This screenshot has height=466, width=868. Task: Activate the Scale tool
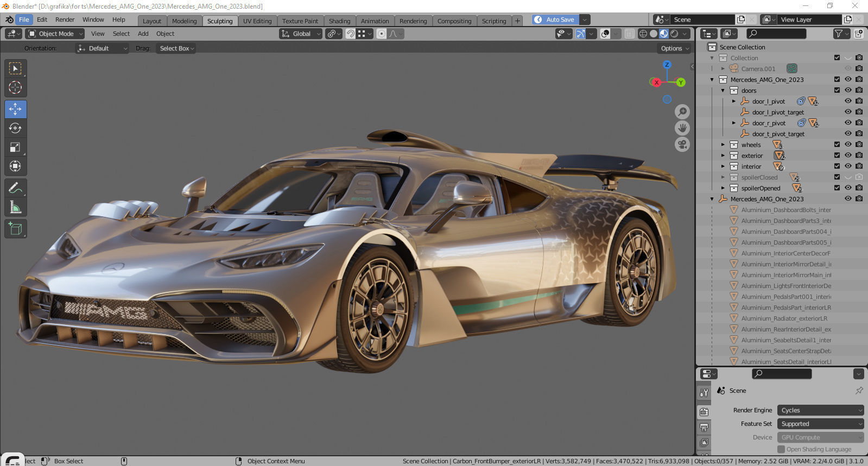(x=15, y=147)
